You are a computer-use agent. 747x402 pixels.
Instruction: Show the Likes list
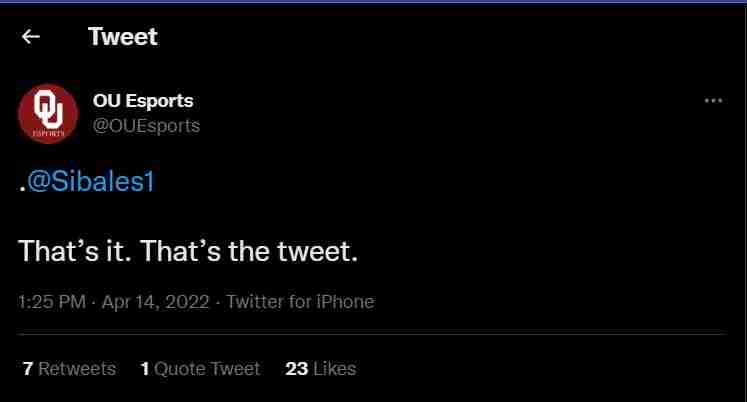coord(334,369)
